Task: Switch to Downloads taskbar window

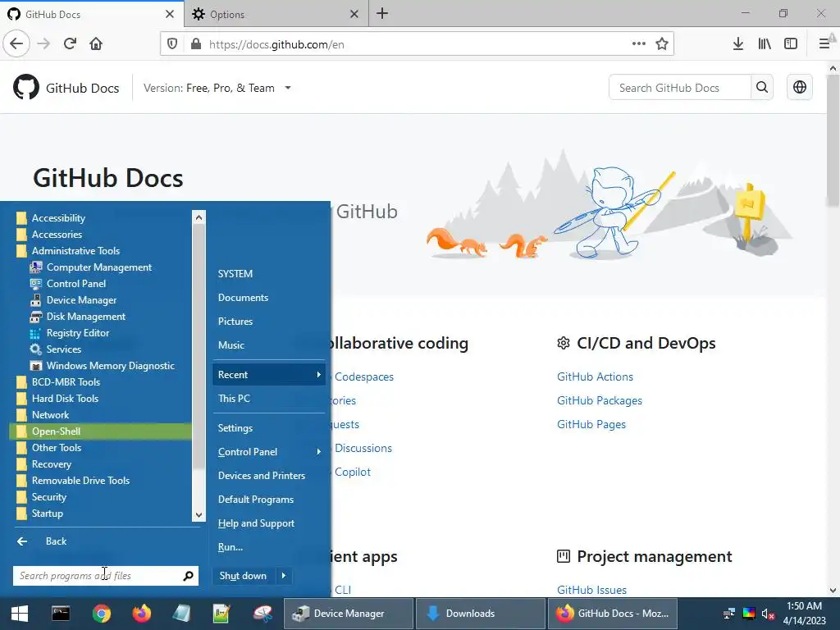Action: (x=480, y=614)
